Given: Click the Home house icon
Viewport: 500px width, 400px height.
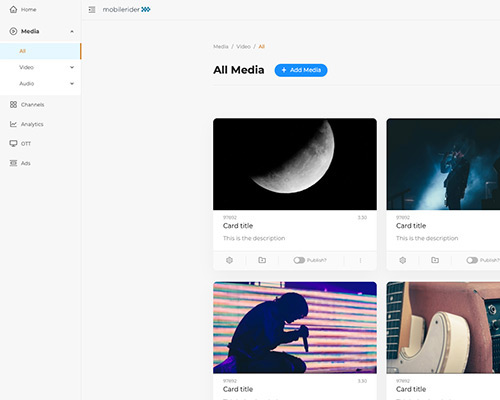Looking at the screenshot, I should point(13,9).
